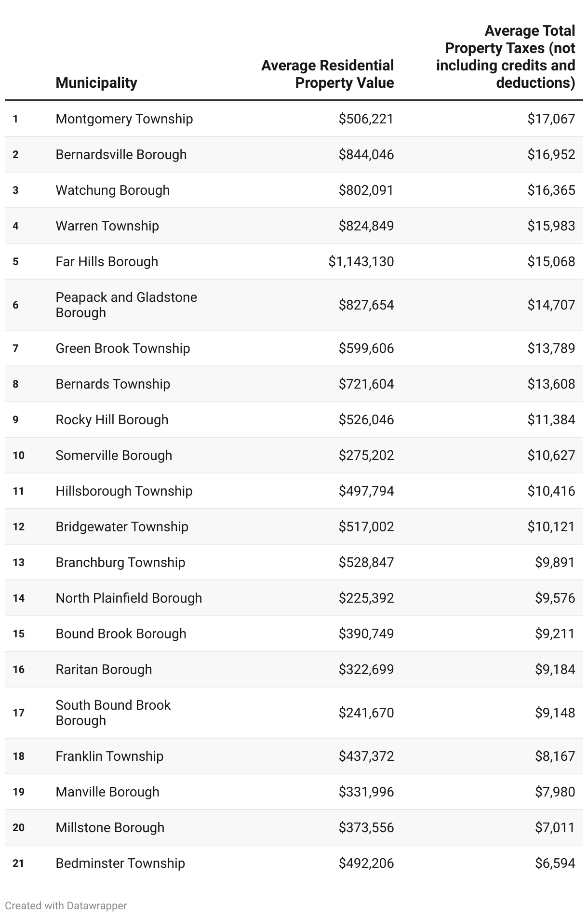Select Peapack and Gladstone Borough cell
Image resolution: width=588 pixels, height=917 pixels.
click(126, 305)
